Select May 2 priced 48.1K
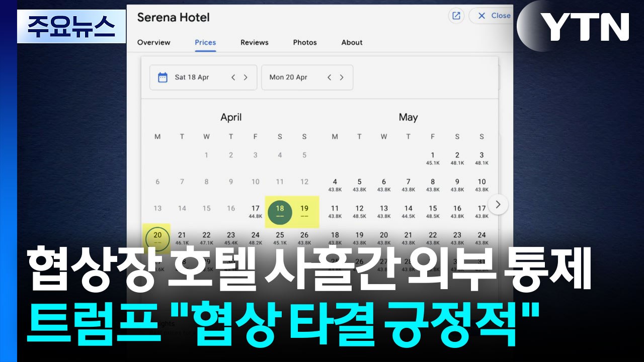644x362 pixels. point(457,158)
